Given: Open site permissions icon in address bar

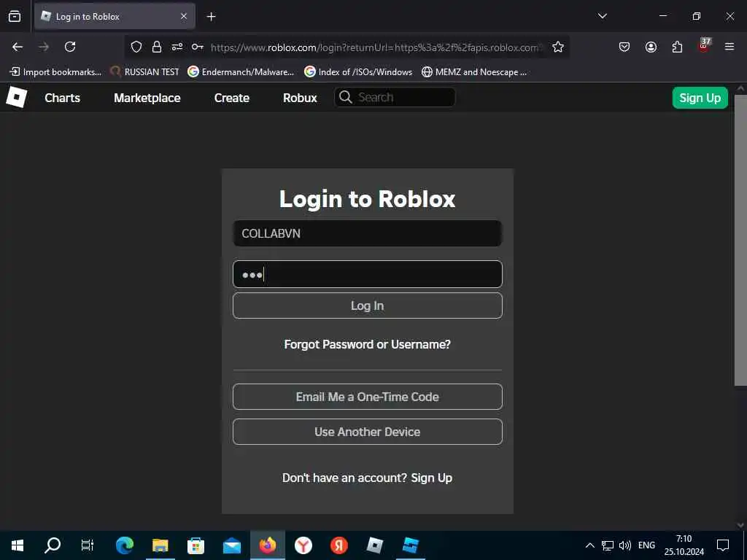Looking at the screenshot, I should pyautogui.click(x=177, y=47).
